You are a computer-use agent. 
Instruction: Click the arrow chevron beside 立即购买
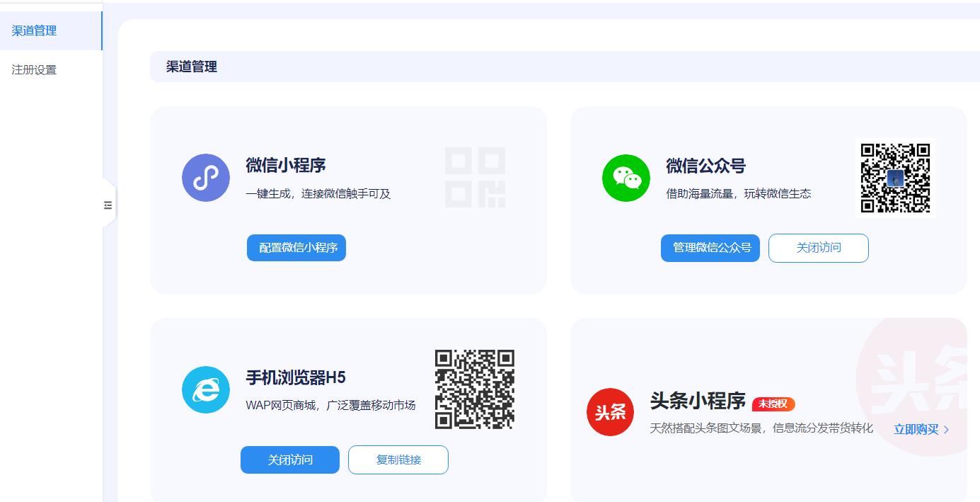point(946,430)
